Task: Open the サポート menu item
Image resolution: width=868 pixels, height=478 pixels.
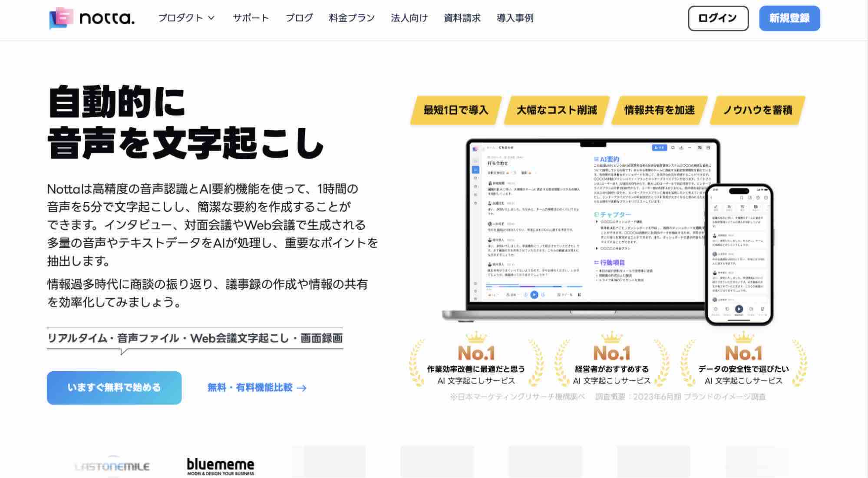Action: [251, 18]
